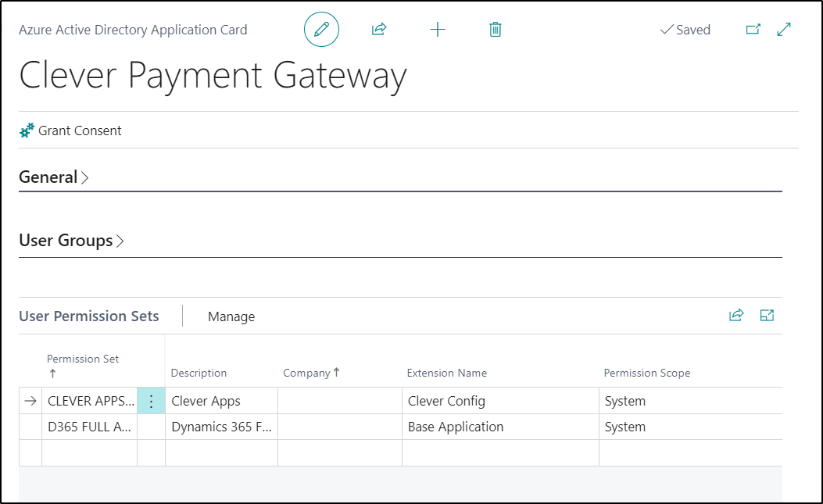Open the CLEVER APPS row options menu
The width and height of the screenshot is (823, 504).
[x=151, y=401]
